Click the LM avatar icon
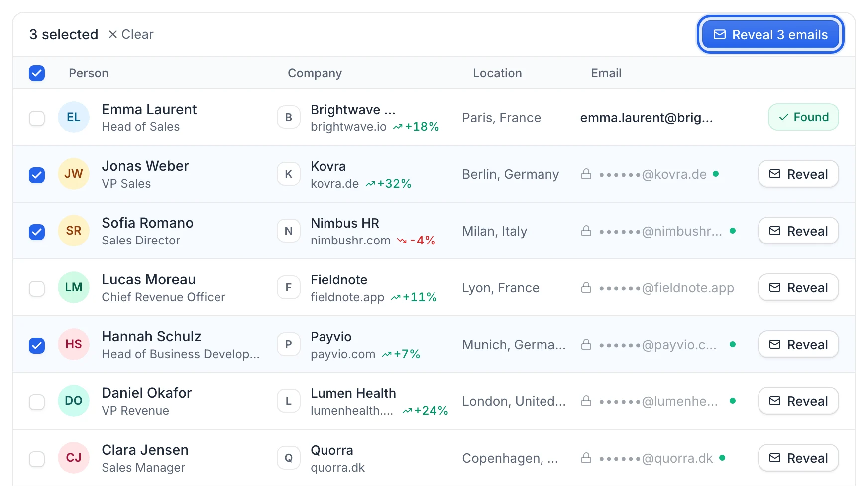Screen dimensions: 868x486 (74, 287)
